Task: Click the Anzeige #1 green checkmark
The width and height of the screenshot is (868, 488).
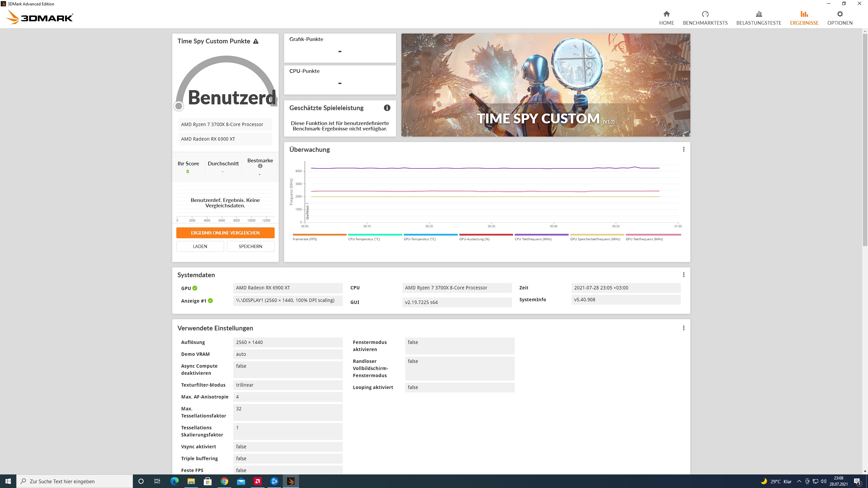Action: pyautogui.click(x=211, y=301)
